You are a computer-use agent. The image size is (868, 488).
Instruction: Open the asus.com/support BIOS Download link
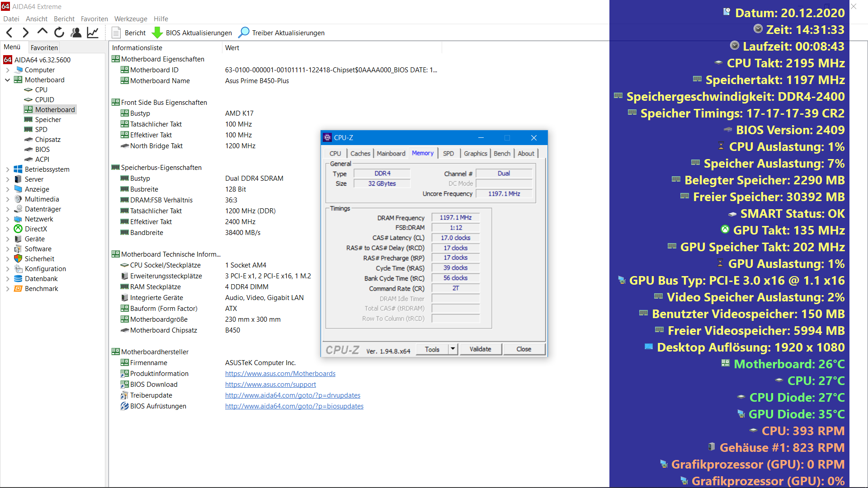pos(270,384)
